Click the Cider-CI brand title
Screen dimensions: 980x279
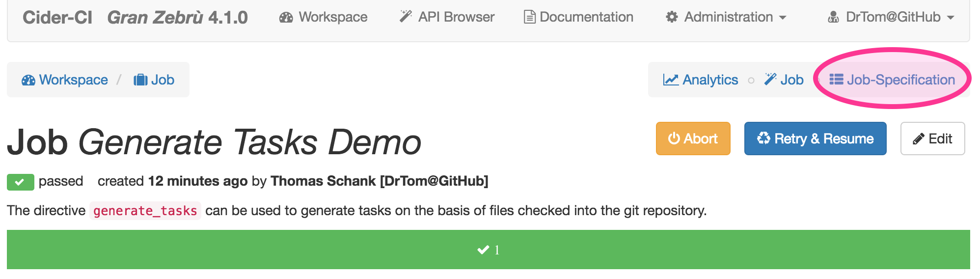[57, 18]
